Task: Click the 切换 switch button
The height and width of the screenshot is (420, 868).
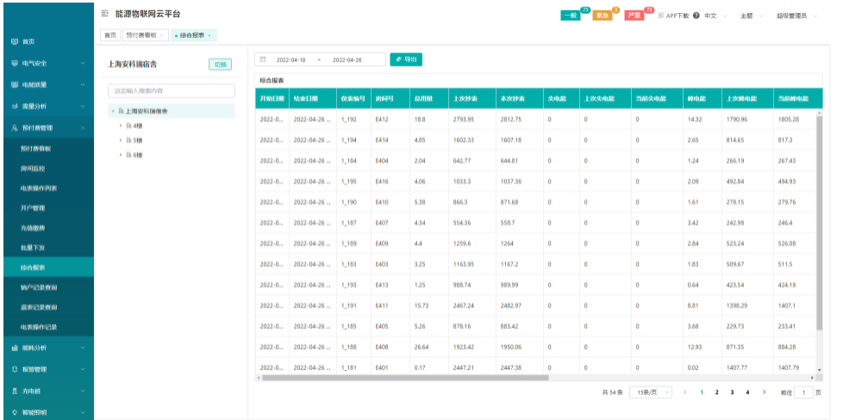Action: pyautogui.click(x=221, y=65)
